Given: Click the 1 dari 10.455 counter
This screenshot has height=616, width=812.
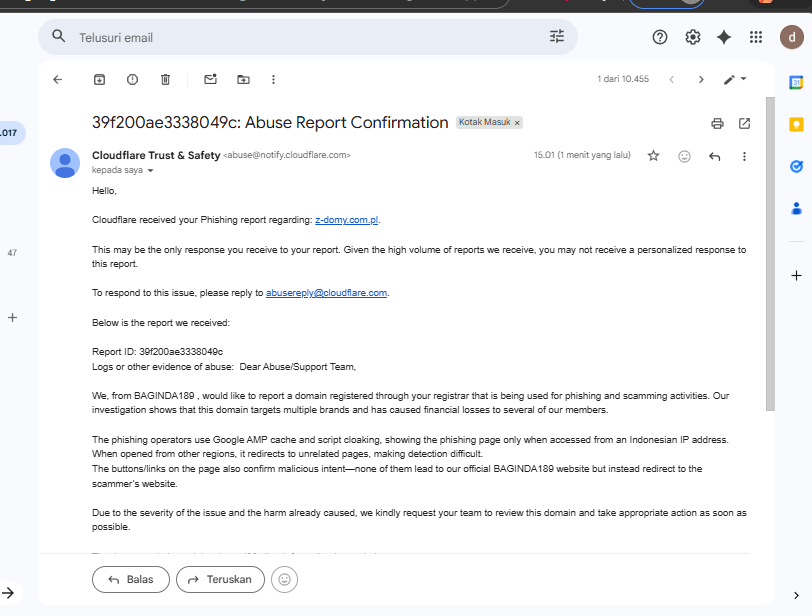Looking at the screenshot, I should coord(623,79).
